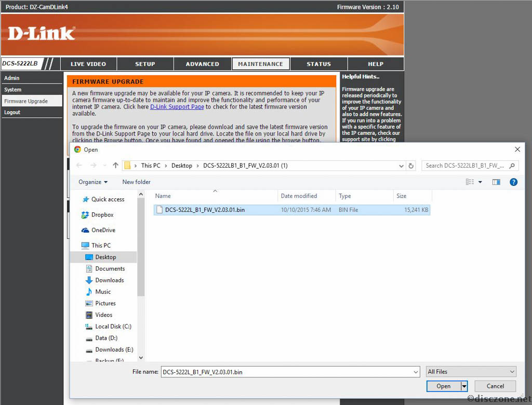532x405 pixels.
Task: Click the Videos filmstrip icon
Action: [89, 315]
